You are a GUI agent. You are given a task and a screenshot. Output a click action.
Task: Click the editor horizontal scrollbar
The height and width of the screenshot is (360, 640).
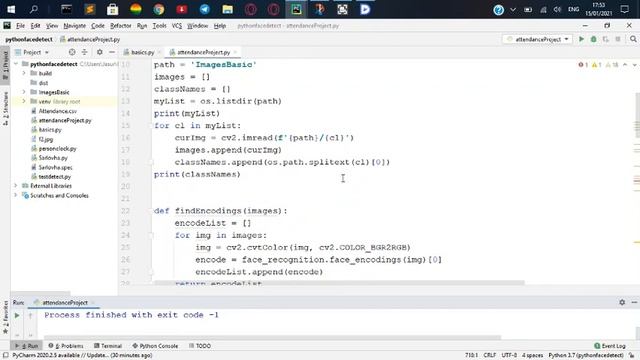pos(339,282)
